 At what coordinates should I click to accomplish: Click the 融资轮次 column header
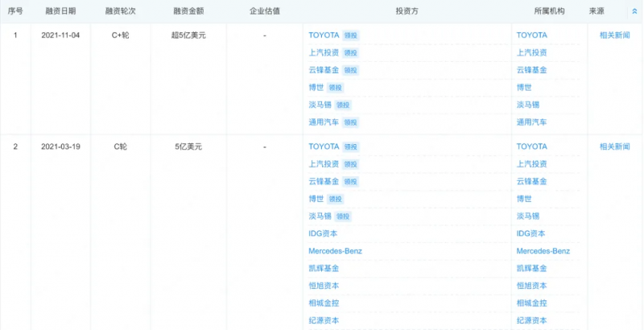coord(120,11)
